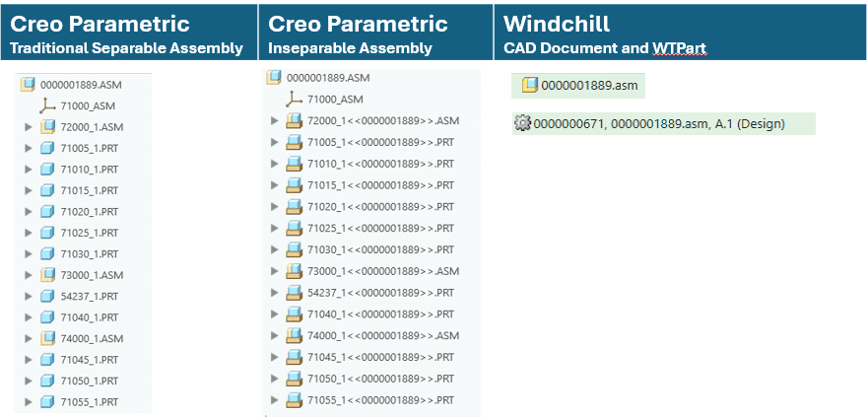Expand the 71055_1<<0000001889>>.PRT node
The width and height of the screenshot is (868, 417).
point(275,400)
